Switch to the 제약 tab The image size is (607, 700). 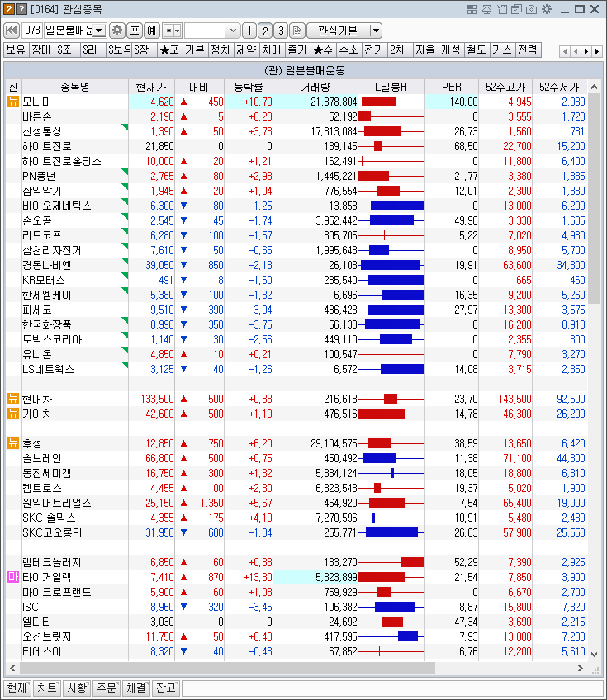point(246,50)
